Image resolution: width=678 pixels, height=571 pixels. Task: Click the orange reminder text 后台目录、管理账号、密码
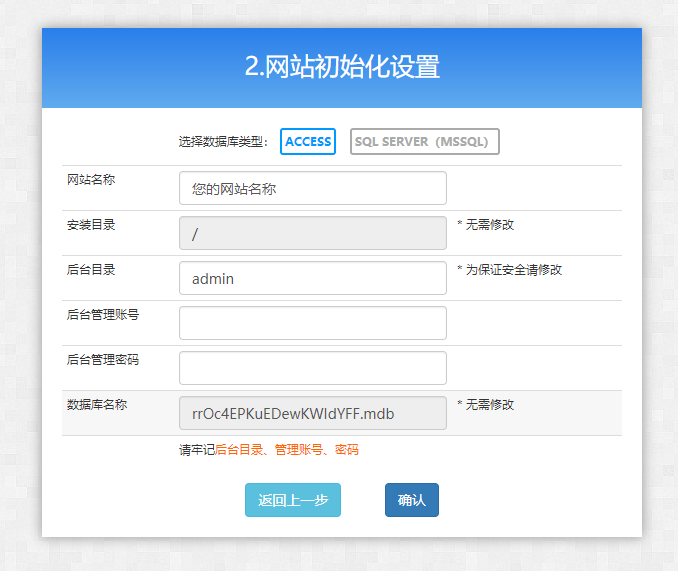tap(286, 450)
